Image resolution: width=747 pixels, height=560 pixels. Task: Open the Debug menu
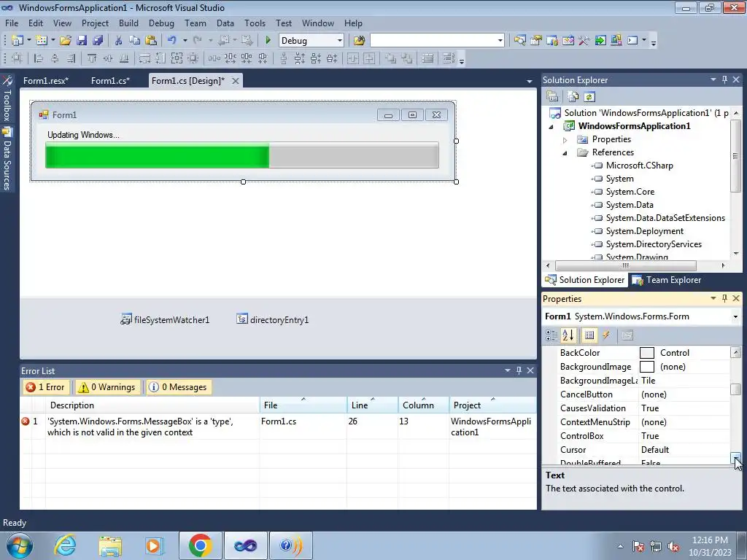click(x=161, y=23)
